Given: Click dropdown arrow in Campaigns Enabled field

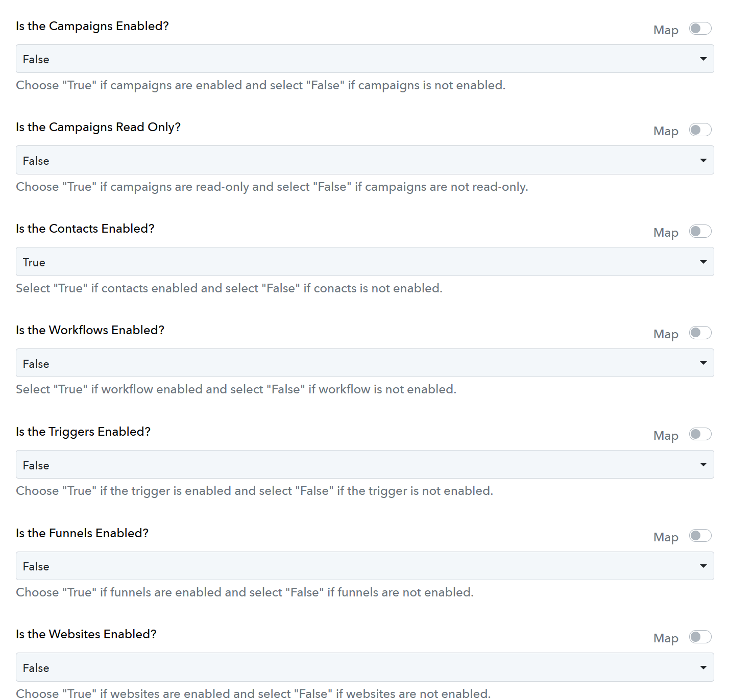Looking at the screenshot, I should [703, 59].
